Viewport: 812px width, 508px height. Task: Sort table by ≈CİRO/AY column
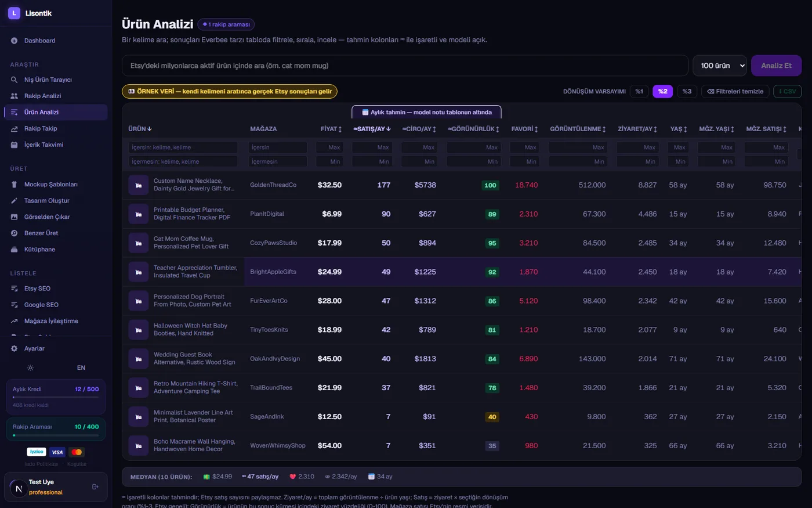(420, 129)
